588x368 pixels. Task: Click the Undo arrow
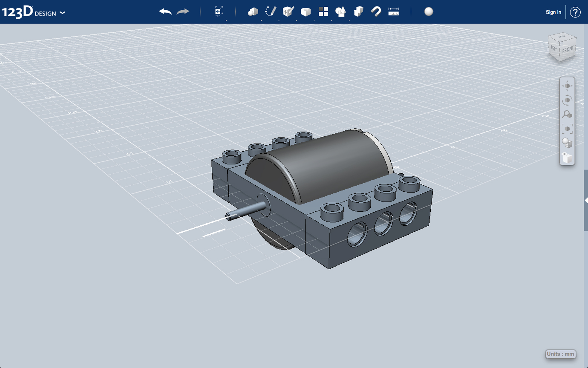(x=165, y=11)
